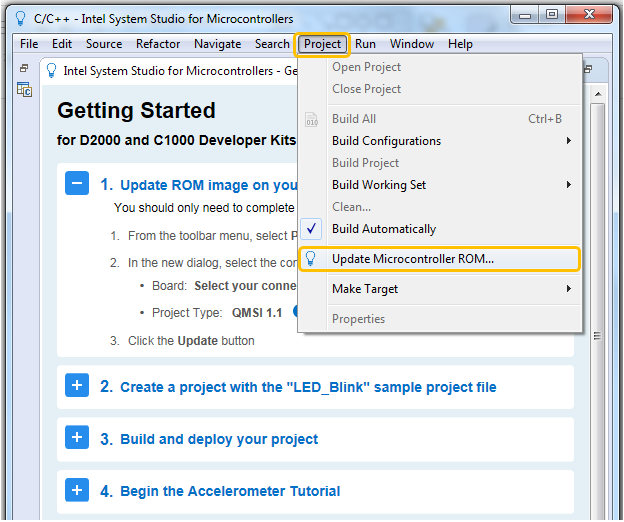
Task: Open the Build Configurations submenu
Action: pos(386,141)
